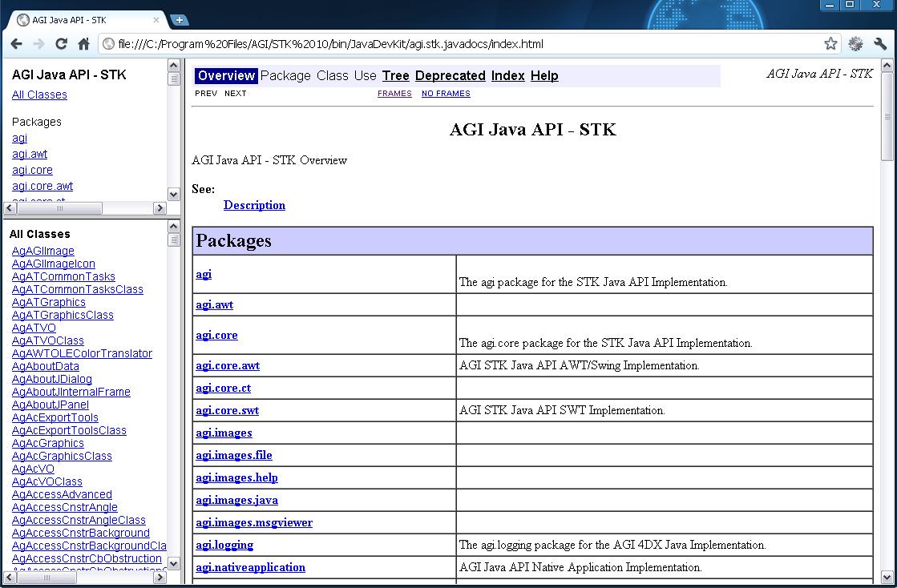
Task: Open the Deprecated navigation item
Action: click(x=450, y=76)
